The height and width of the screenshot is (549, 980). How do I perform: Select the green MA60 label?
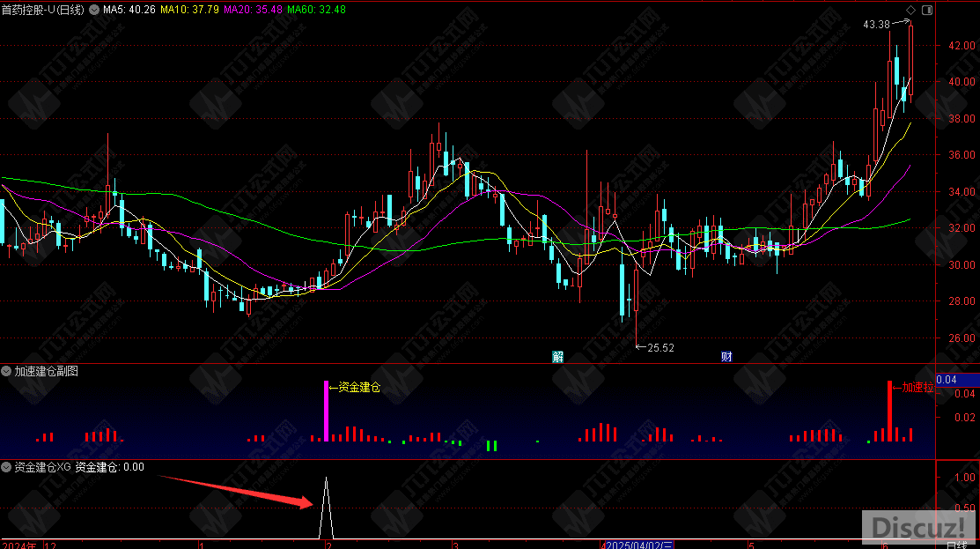click(315, 10)
